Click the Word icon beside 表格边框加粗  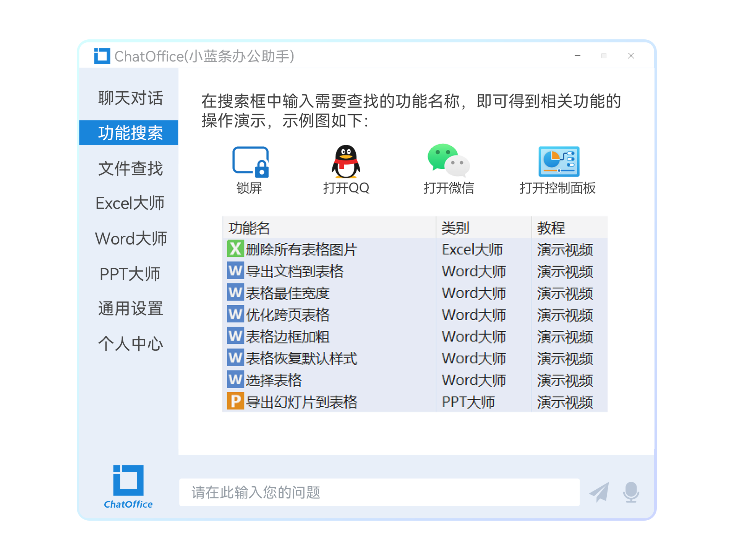click(x=235, y=336)
